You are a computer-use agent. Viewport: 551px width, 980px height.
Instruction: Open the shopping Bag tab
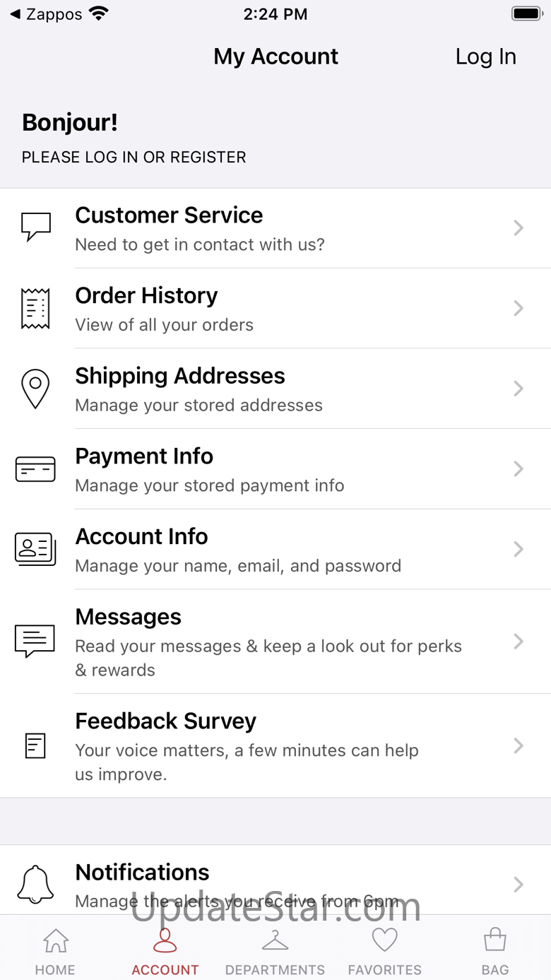[494, 952]
